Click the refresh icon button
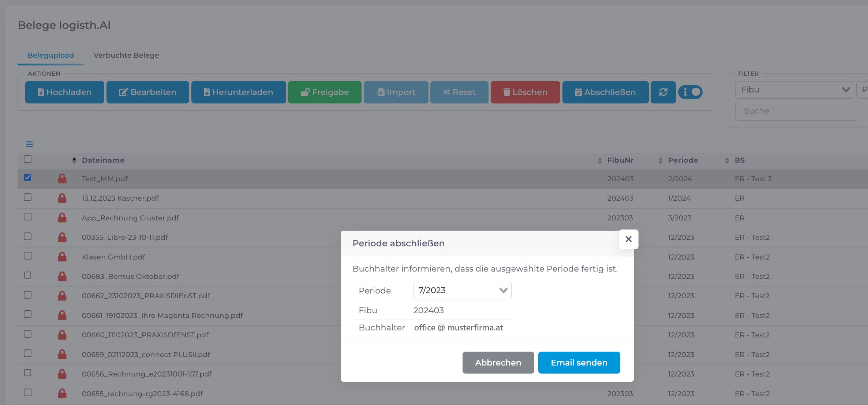The image size is (868, 405). coord(663,92)
